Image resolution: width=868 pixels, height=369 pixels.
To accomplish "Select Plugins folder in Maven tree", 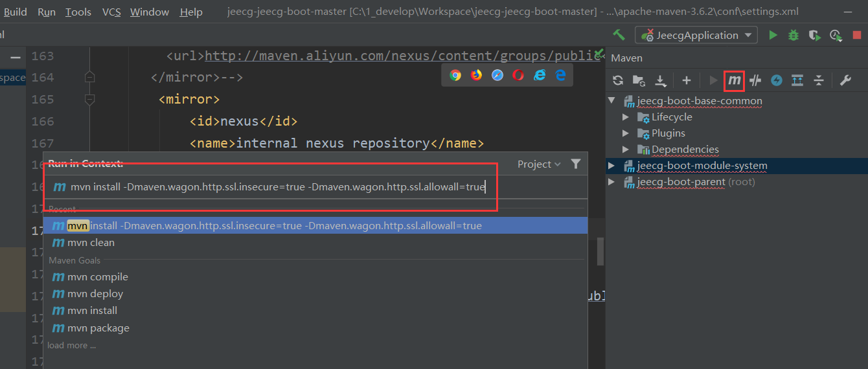I will (668, 133).
